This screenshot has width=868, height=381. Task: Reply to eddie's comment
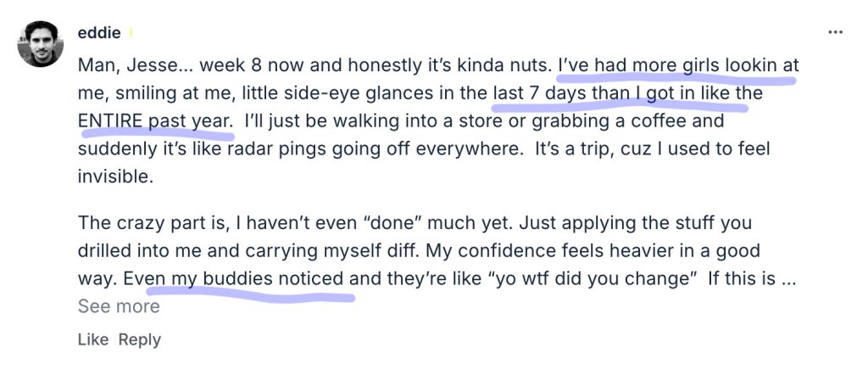[x=139, y=339]
